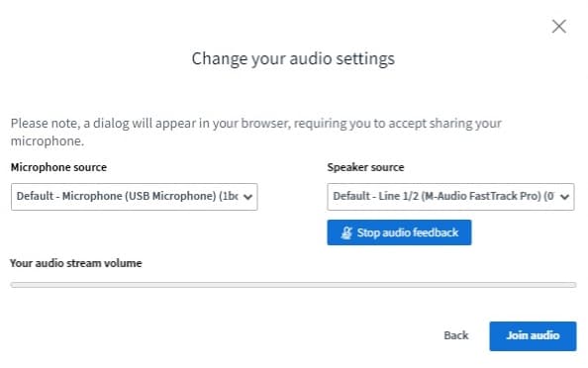The width and height of the screenshot is (588, 368).
Task: Open the Microphone source combo box
Action: point(135,197)
